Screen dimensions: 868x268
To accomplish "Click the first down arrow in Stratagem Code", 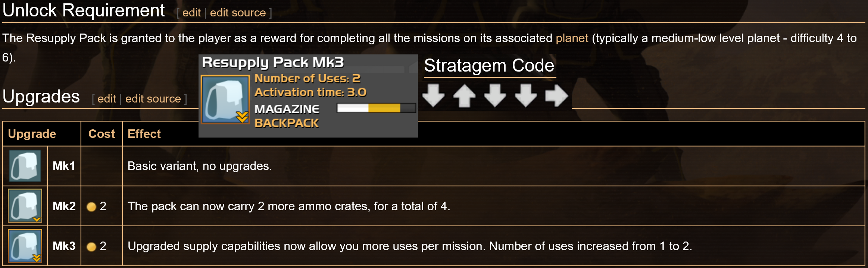I will (x=434, y=95).
